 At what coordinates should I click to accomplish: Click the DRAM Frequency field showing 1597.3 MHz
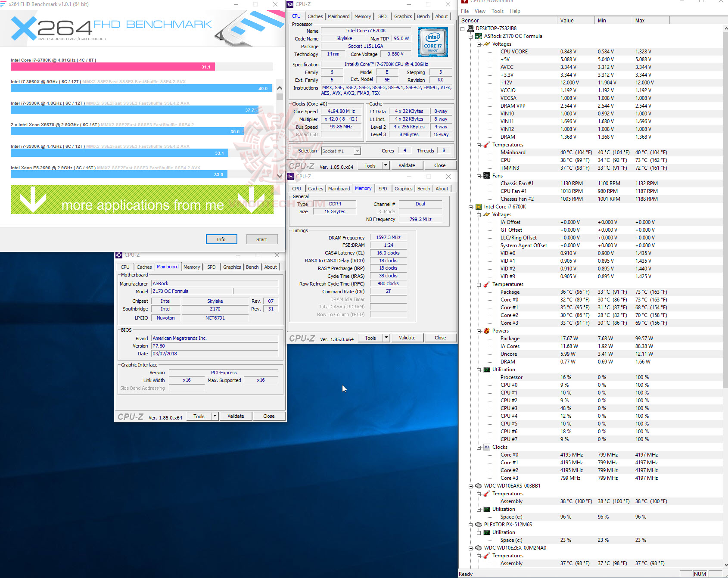coord(388,237)
